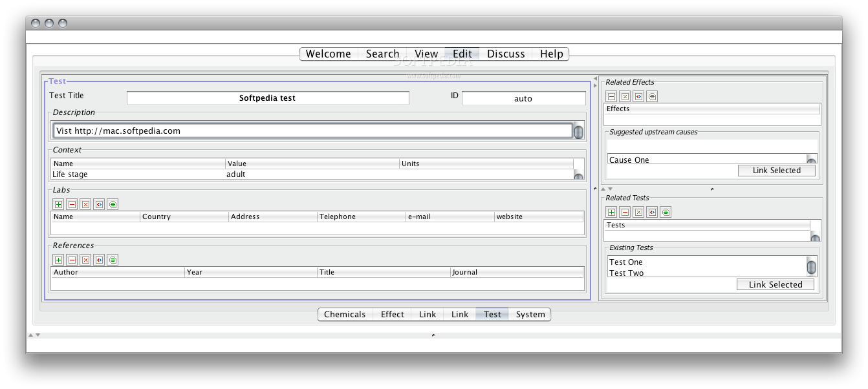Click the down arrow below the Chemicals tab
Screen dimensions: 868x389
[38, 335]
